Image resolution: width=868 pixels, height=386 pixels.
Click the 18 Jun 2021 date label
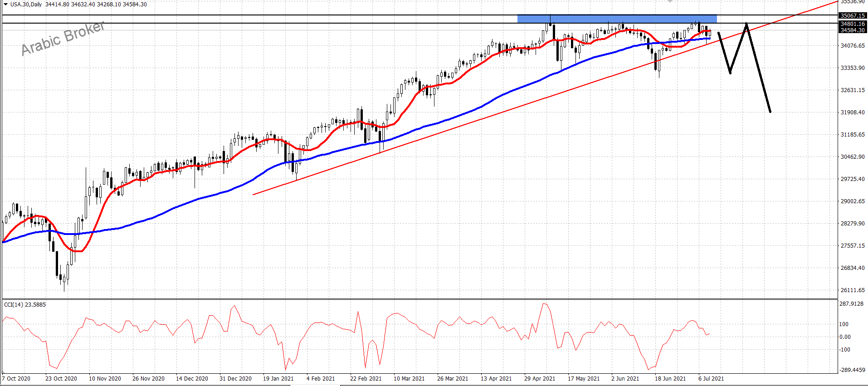pyautogui.click(x=670, y=379)
